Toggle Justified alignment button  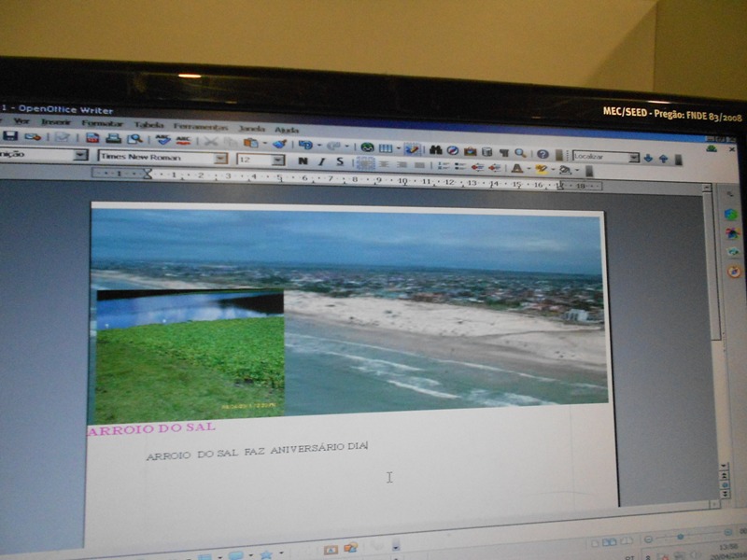click(x=419, y=165)
